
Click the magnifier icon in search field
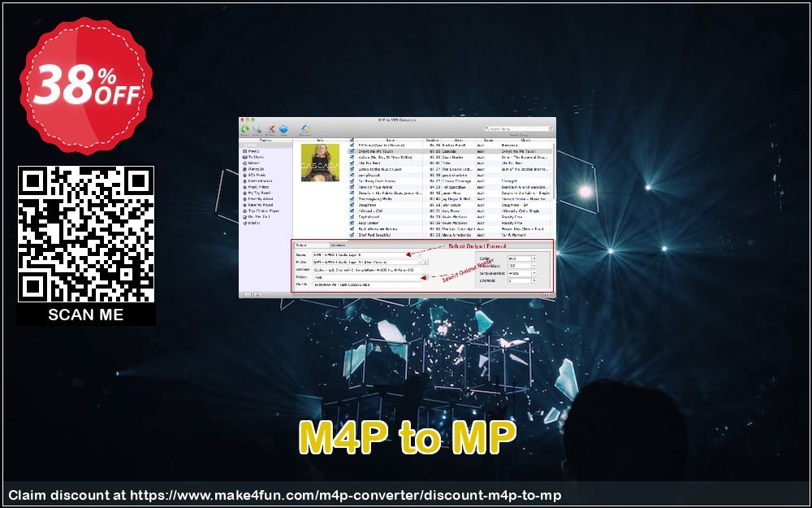(x=487, y=128)
